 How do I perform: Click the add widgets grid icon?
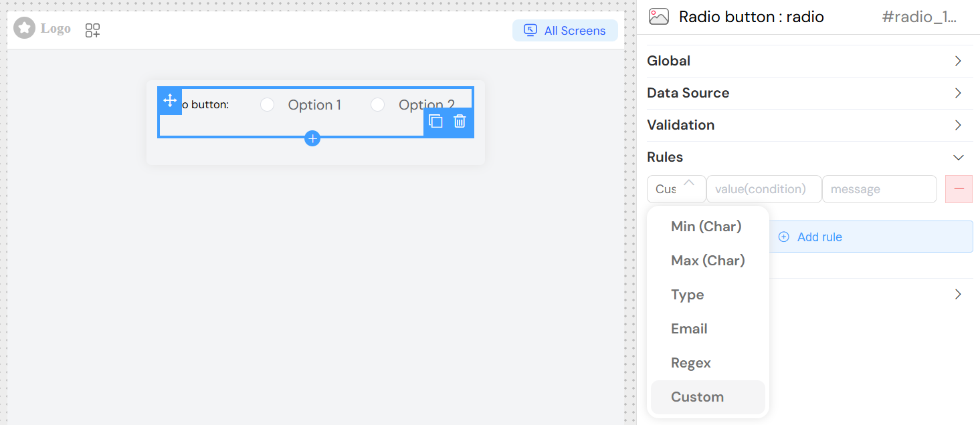(93, 30)
